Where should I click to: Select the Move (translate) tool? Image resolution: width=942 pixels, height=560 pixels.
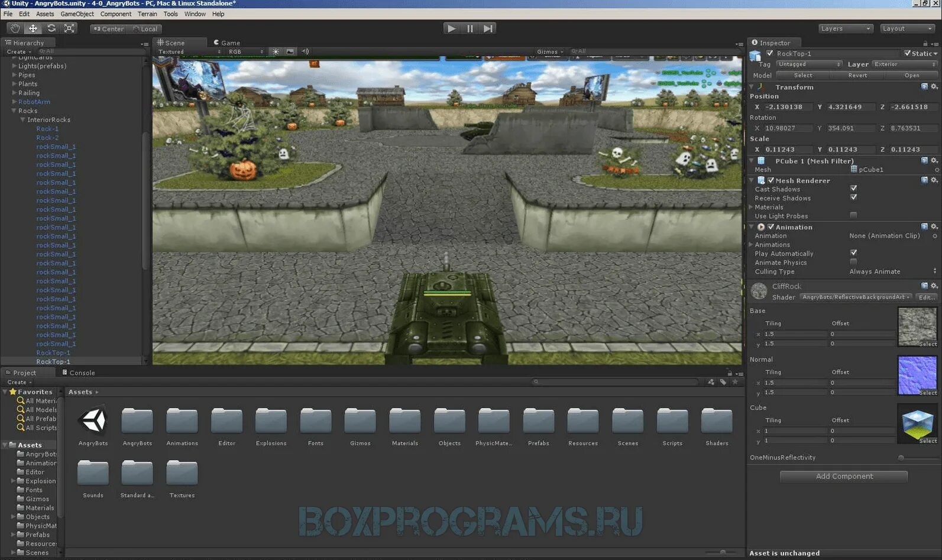pyautogui.click(x=33, y=28)
